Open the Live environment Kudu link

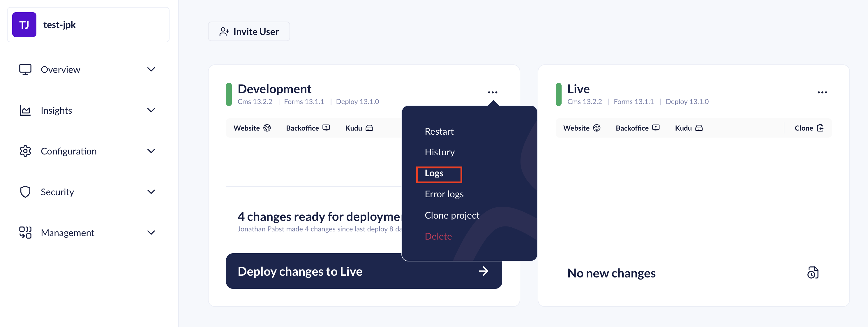(688, 128)
